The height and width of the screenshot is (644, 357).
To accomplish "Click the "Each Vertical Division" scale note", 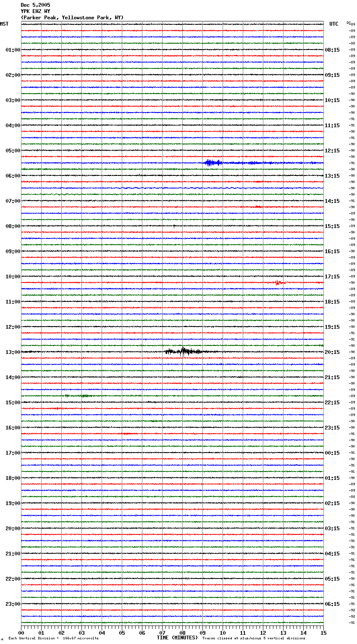I will click(x=53, y=638).
